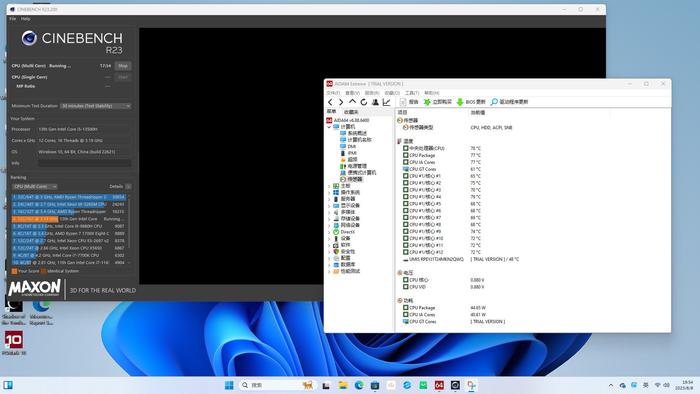The height and width of the screenshot is (394, 700).
Task: Click the AMD Ryzen Threadripper top ranking row
Action: point(69,197)
